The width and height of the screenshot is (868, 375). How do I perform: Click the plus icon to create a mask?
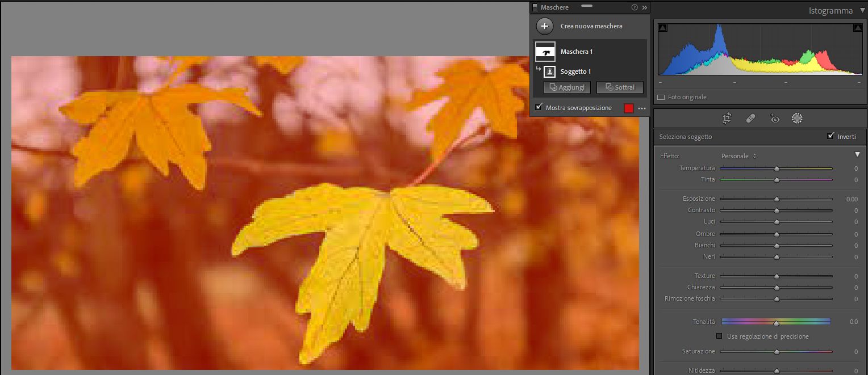click(x=545, y=26)
